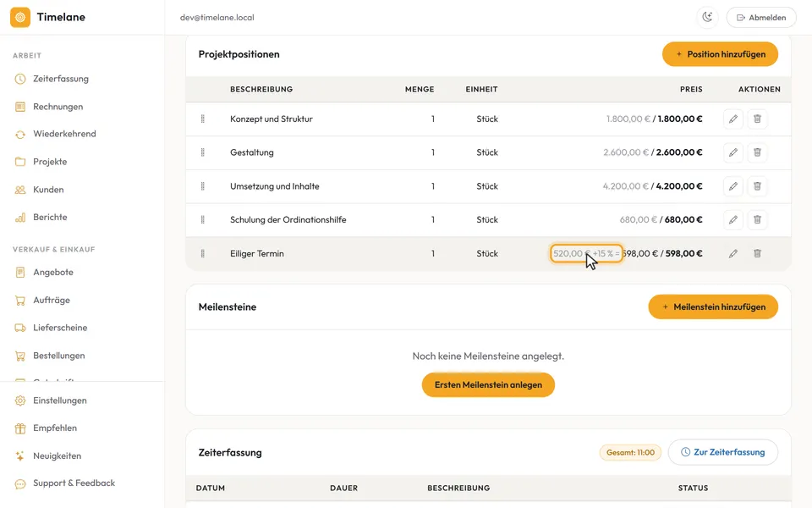
Task: Click the Gesamt: 11:00 badge
Action: coord(630,452)
